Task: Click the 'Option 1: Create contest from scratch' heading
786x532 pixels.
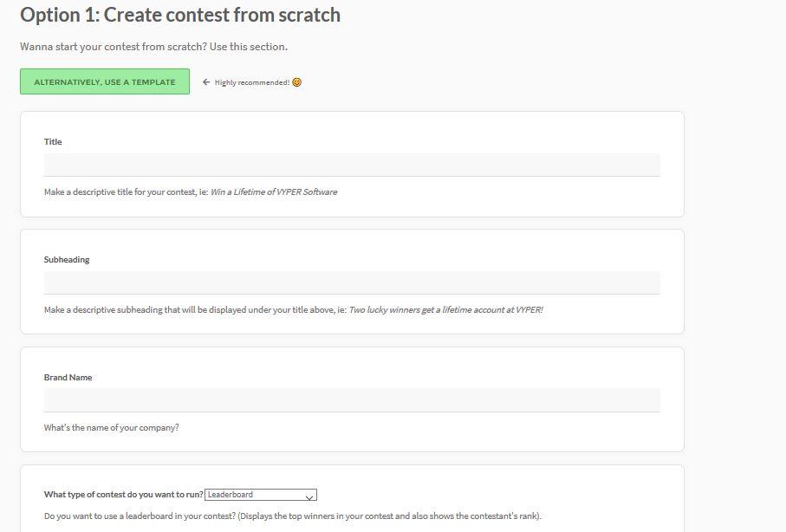Action: pos(180,15)
